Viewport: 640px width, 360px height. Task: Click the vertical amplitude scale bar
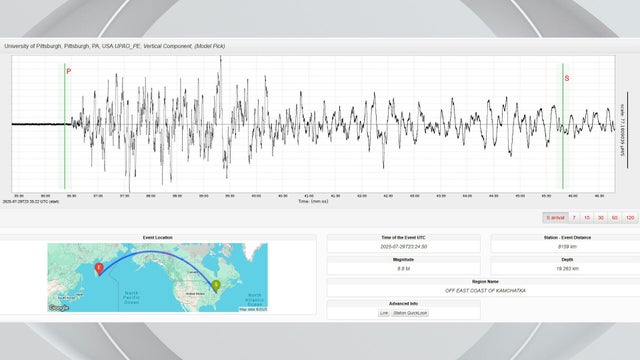coord(627,130)
